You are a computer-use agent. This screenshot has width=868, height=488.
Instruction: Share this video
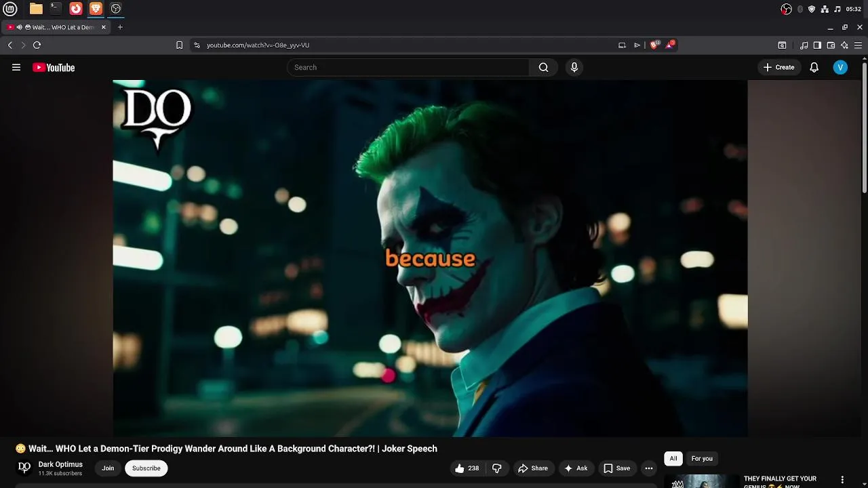click(x=532, y=468)
